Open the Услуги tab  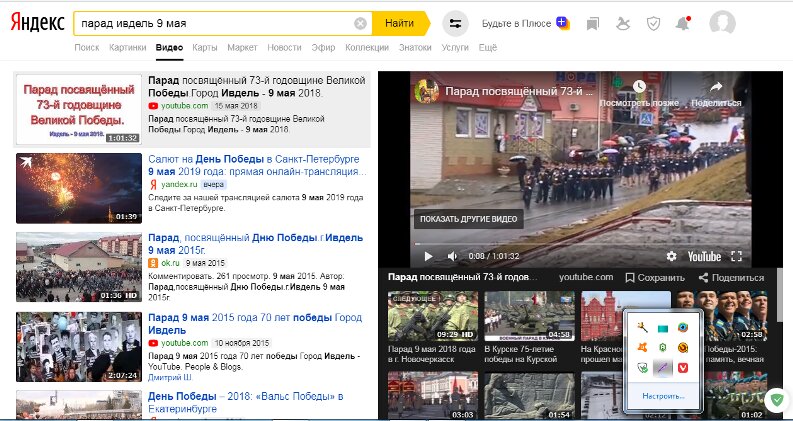click(x=455, y=48)
